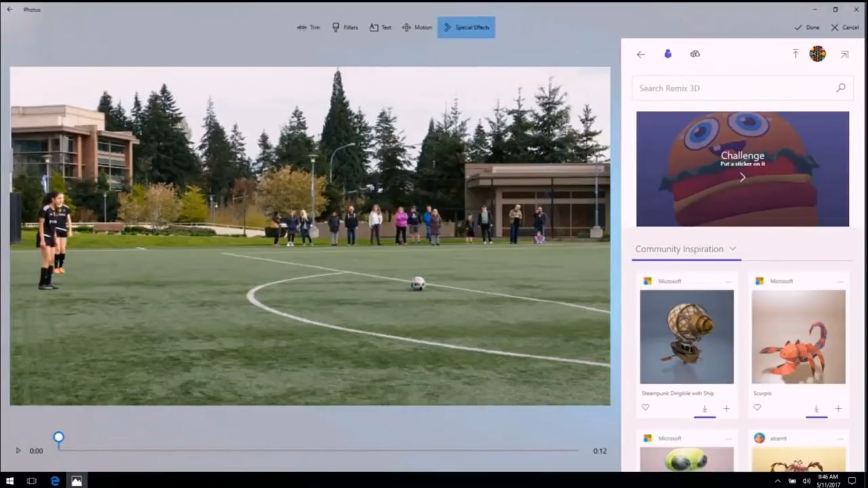Collapse the Community Inspiration section

point(734,249)
